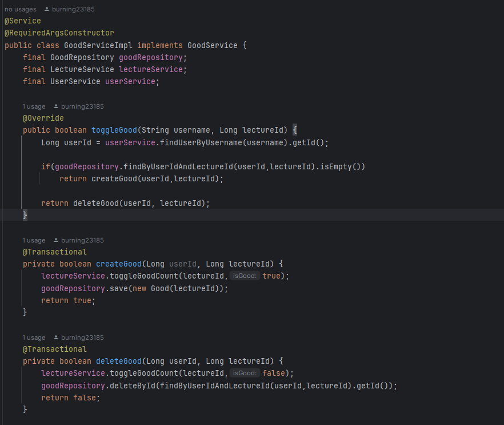Click the save method call on goodRepository

(x=119, y=289)
